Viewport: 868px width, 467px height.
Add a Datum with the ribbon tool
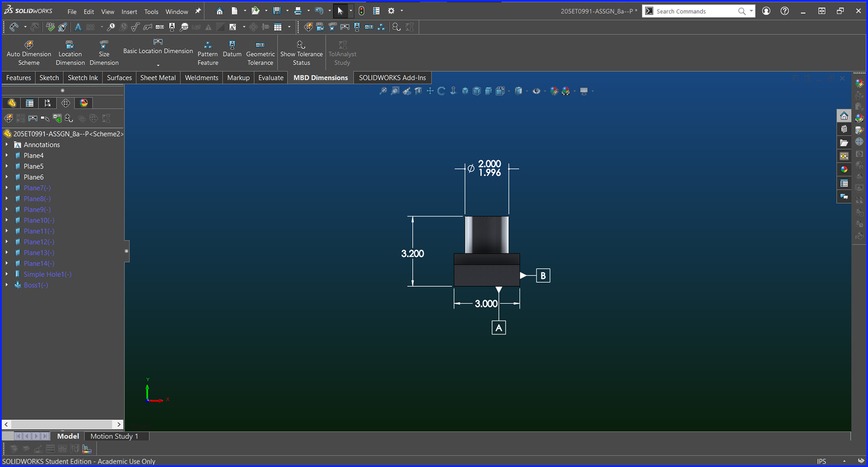tap(232, 49)
